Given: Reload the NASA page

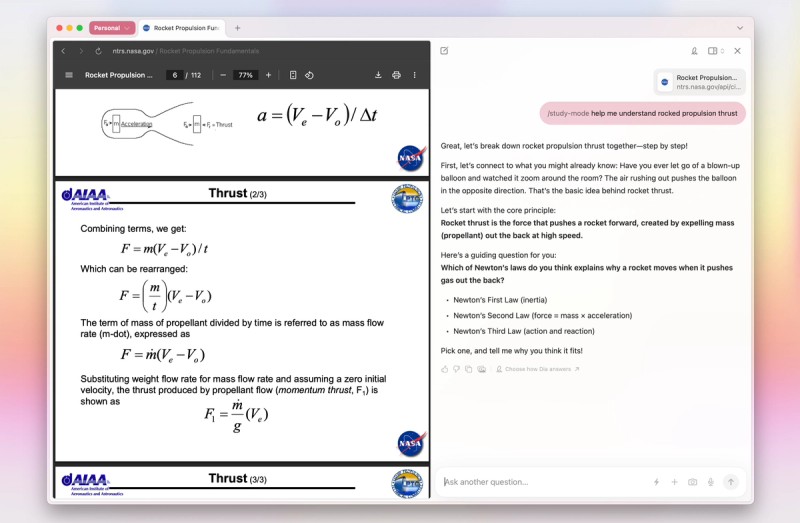Looking at the screenshot, I should point(98,51).
